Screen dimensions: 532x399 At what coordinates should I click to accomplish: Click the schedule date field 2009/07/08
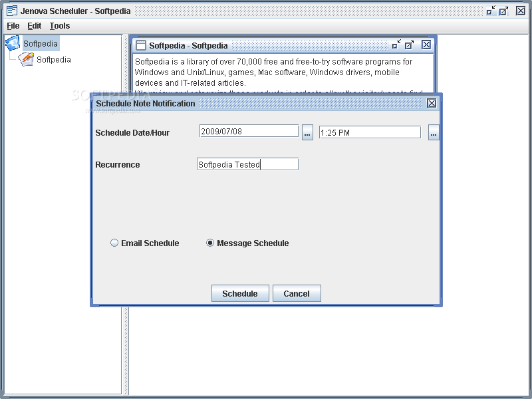(x=249, y=131)
